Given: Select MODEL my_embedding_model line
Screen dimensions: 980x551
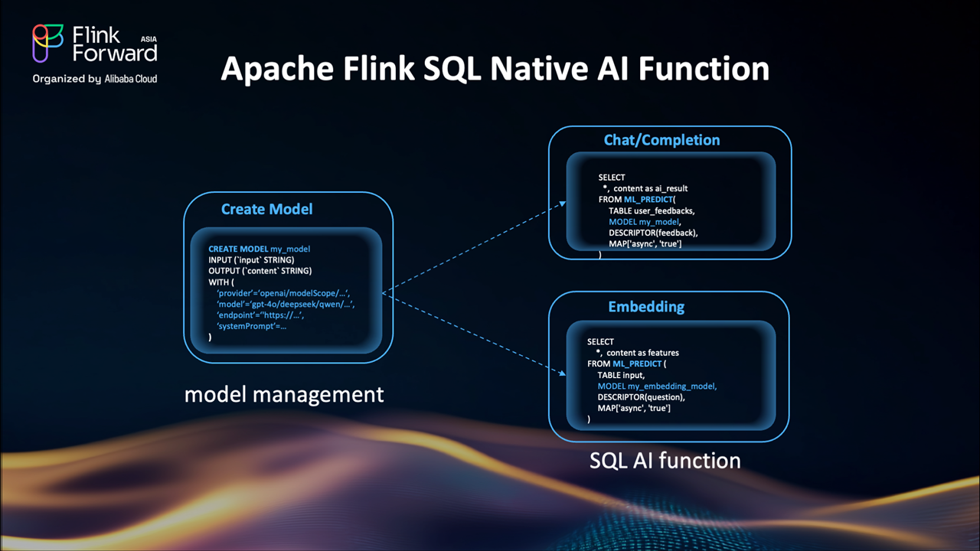Looking at the screenshot, I should click(x=657, y=386).
